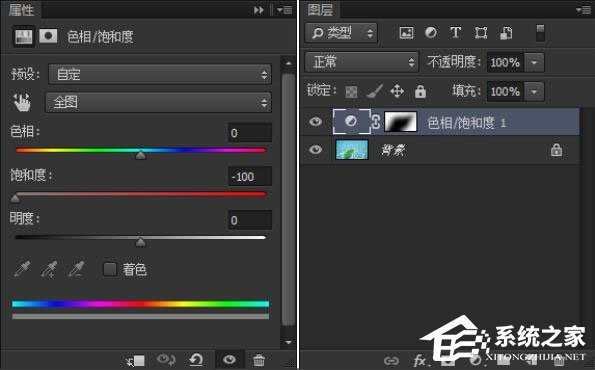Click the link icon between layer and mask
The height and width of the screenshot is (370, 595).
(376, 122)
